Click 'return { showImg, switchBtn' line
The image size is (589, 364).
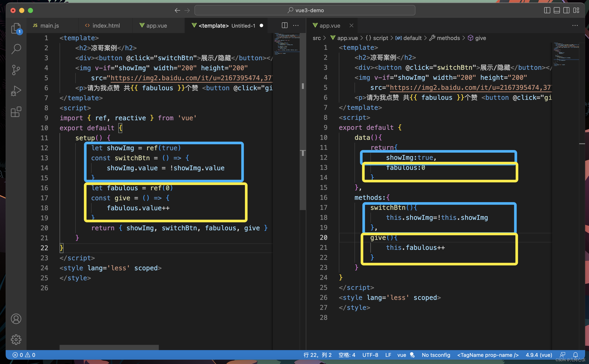click(x=179, y=228)
